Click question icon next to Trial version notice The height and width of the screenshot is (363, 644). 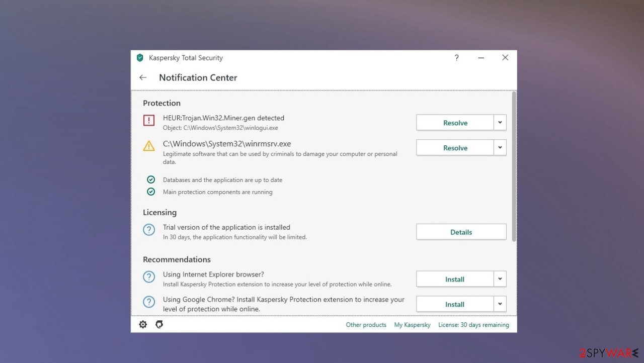[x=149, y=230]
